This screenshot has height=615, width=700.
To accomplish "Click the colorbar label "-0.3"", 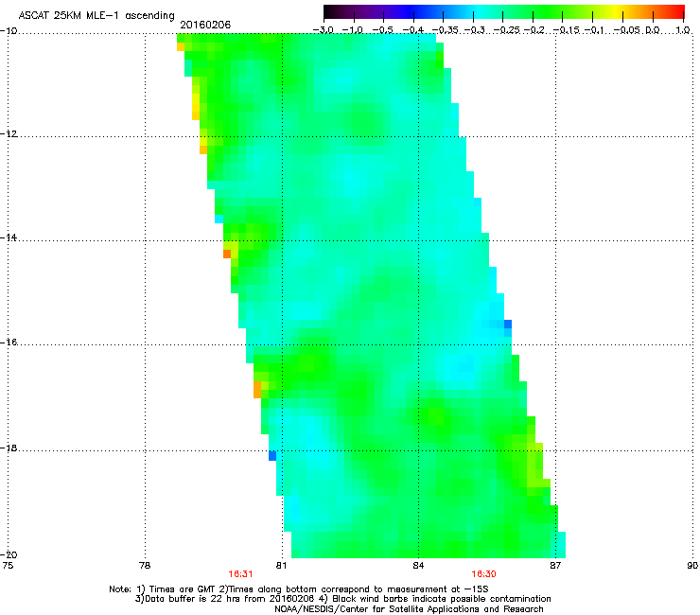I will [x=474, y=30].
